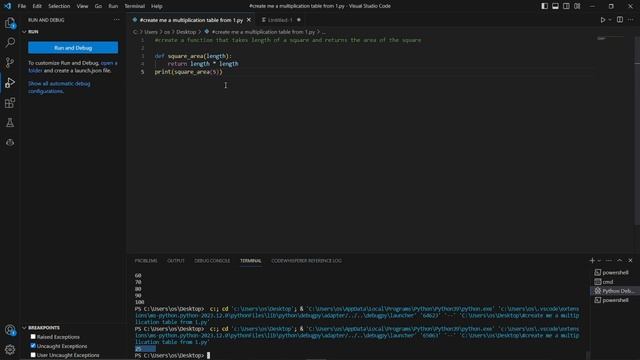Click line 5 print(square_area(5)) code
Screen dimensions: 640x360
[x=189, y=72]
